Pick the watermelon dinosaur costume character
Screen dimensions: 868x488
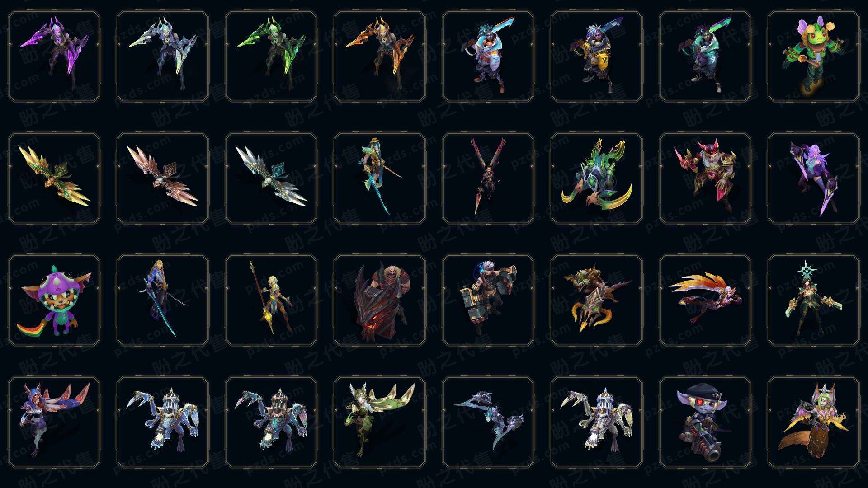click(54, 300)
